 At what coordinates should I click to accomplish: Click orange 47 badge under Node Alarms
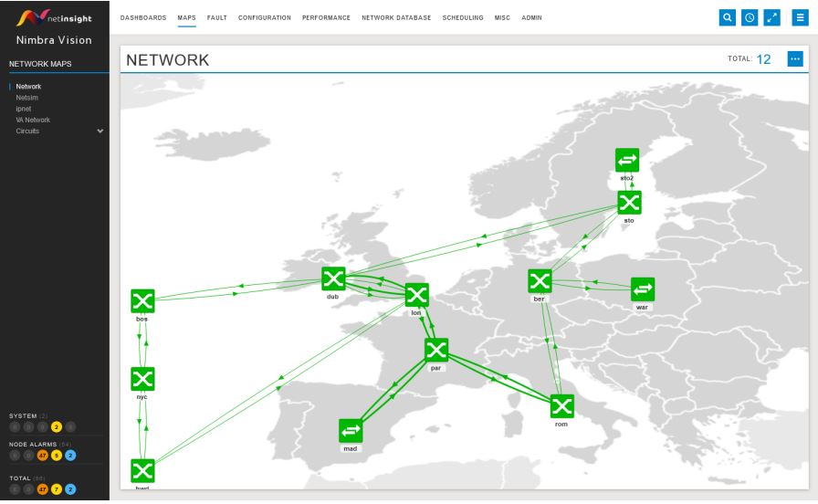[x=42, y=457]
